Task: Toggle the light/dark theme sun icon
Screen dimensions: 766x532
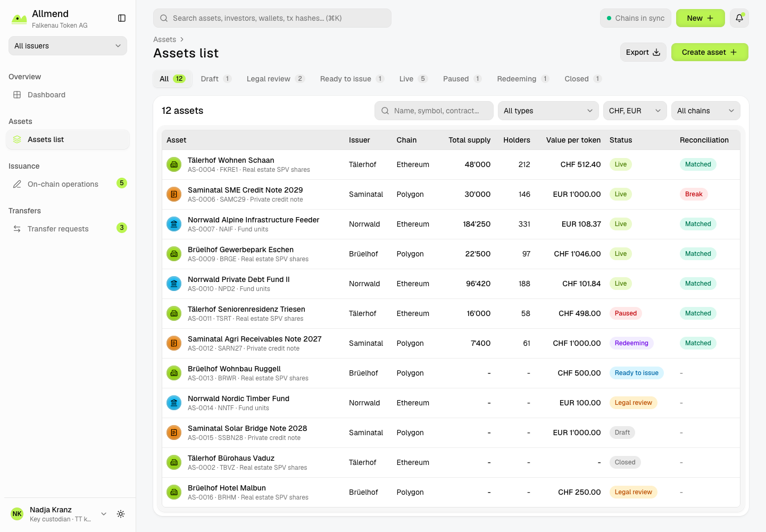Action: (121, 514)
